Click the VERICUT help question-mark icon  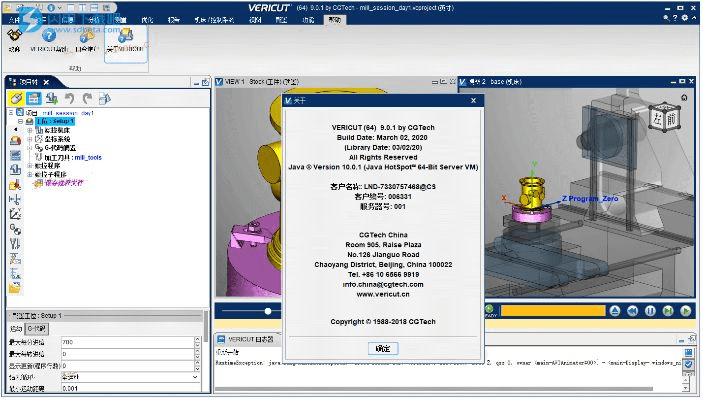[48, 36]
